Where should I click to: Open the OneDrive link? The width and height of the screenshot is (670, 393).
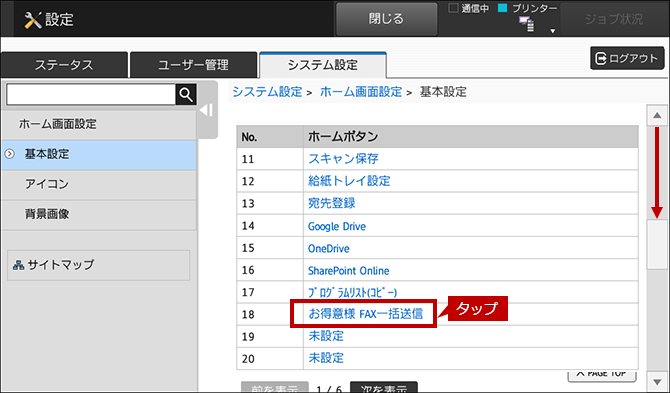(x=329, y=248)
